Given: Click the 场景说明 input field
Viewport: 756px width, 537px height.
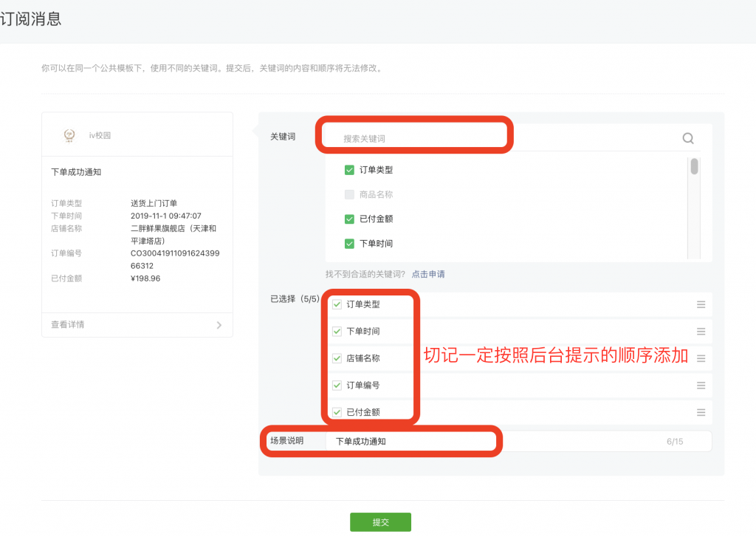Looking at the screenshot, I should coord(502,442).
